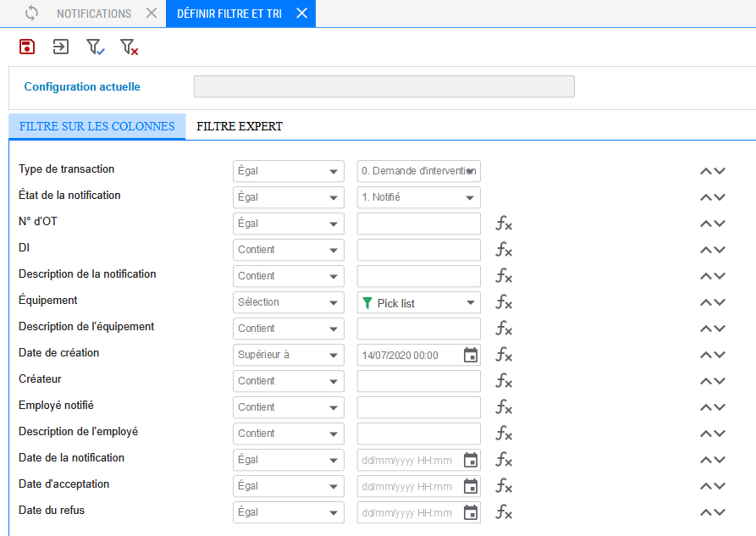Viewport: 756px width, 536px height.
Task: Apply filter with the funnel checkmark icon
Action: click(95, 47)
